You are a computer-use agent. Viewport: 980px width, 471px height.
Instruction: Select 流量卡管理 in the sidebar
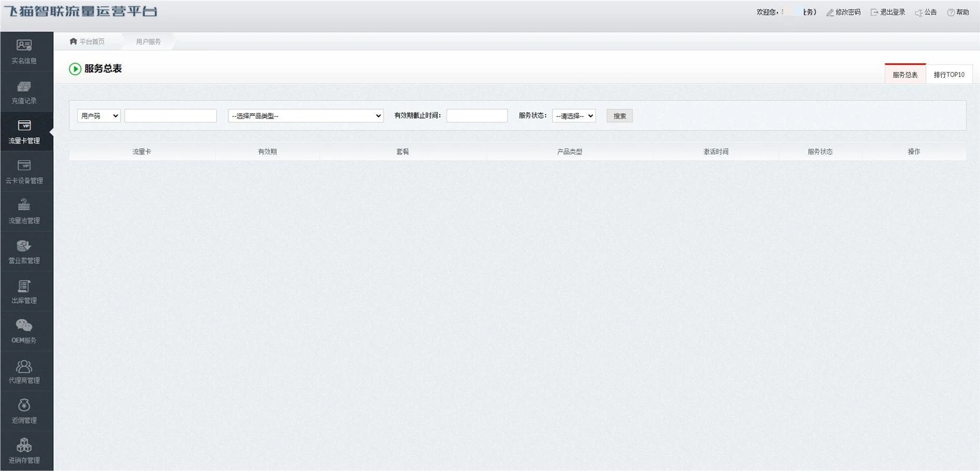point(24,132)
